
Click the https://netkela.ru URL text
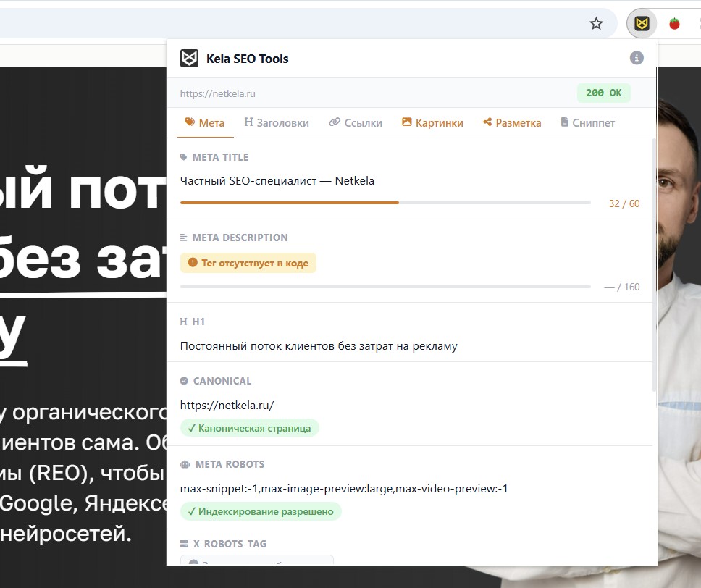coord(218,93)
